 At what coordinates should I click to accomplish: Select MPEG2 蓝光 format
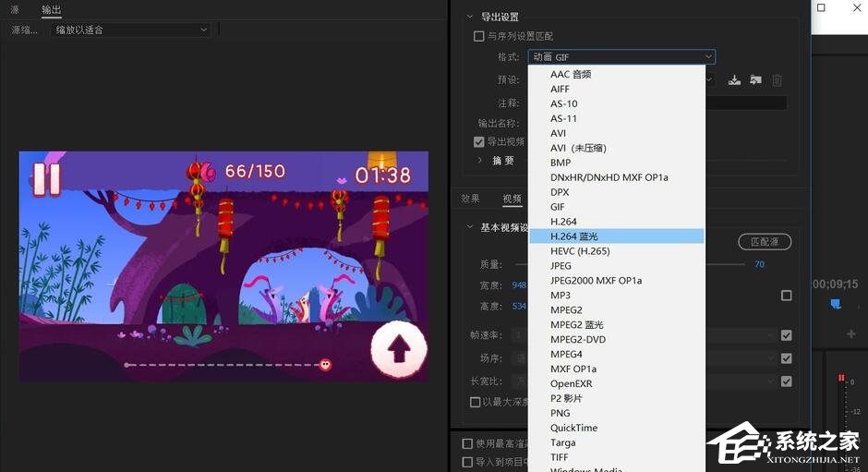point(617,324)
